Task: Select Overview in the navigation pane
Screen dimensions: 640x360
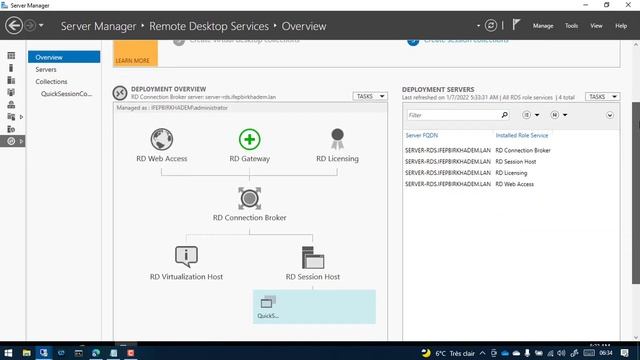Action: [64, 57]
